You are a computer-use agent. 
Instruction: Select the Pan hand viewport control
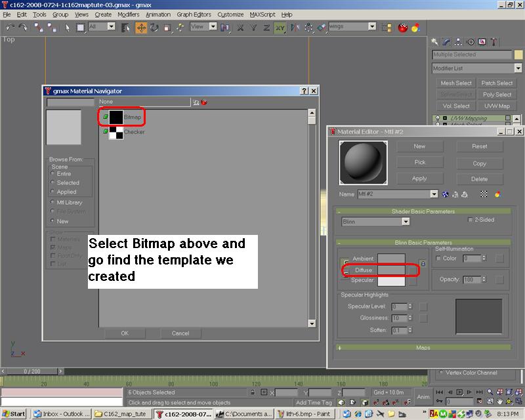(499, 401)
